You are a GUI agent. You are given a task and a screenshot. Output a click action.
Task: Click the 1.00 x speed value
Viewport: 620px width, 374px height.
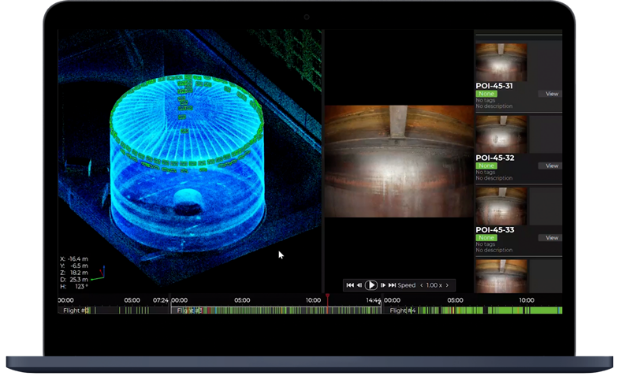[434, 285]
